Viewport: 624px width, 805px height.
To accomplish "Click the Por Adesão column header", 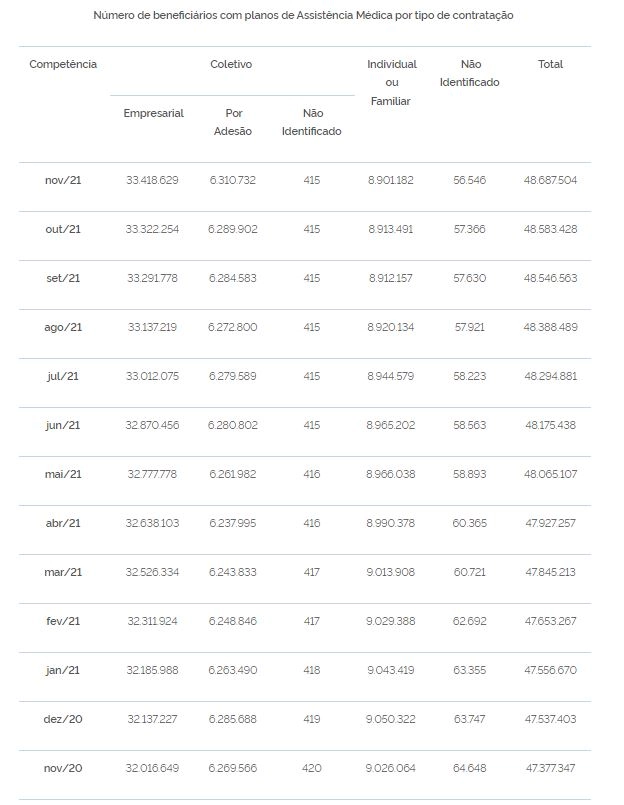I will pyautogui.click(x=233, y=122).
